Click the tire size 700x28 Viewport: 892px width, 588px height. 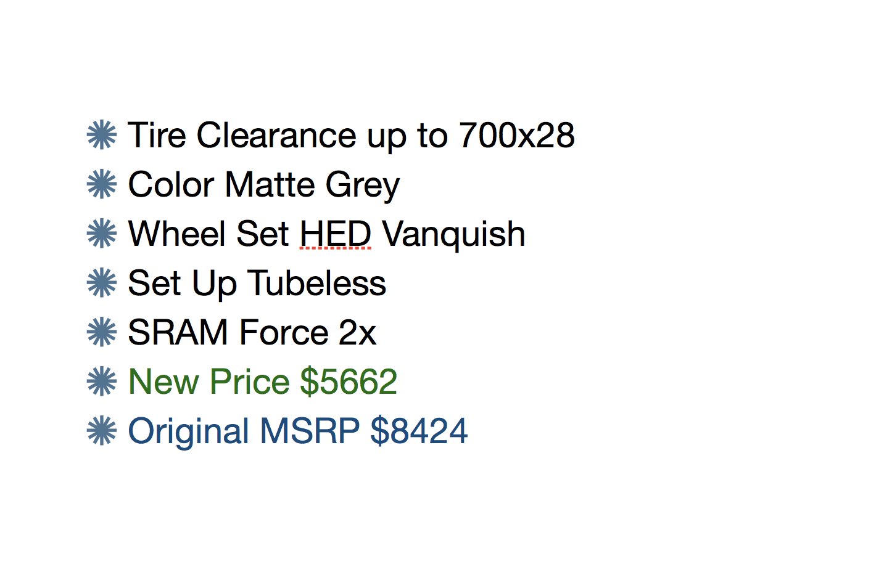[x=516, y=136]
